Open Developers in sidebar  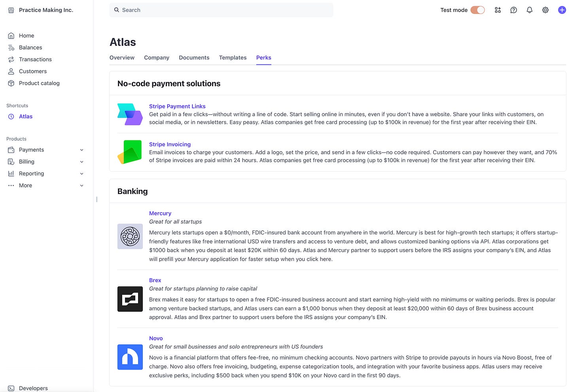click(x=33, y=388)
